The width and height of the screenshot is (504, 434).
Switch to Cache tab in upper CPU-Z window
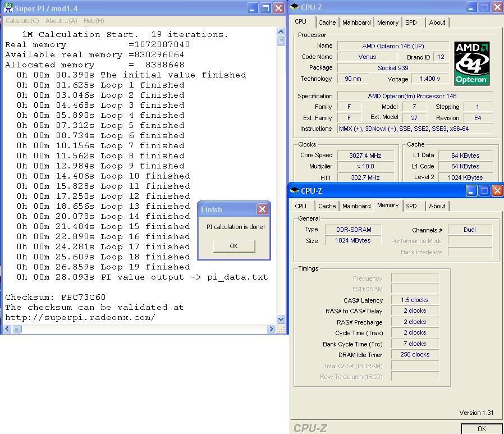[x=327, y=22]
